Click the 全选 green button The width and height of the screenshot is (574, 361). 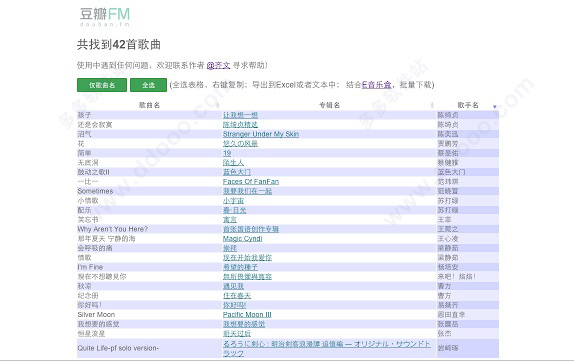click(148, 85)
